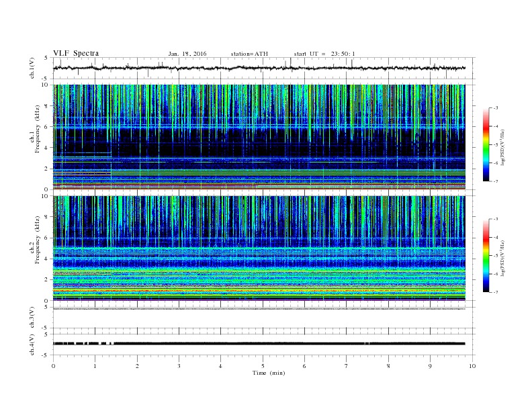The height and width of the screenshot is (411, 532).
Task: Click the "-5" label on ch.1 color bar
Action: click(x=496, y=144)
